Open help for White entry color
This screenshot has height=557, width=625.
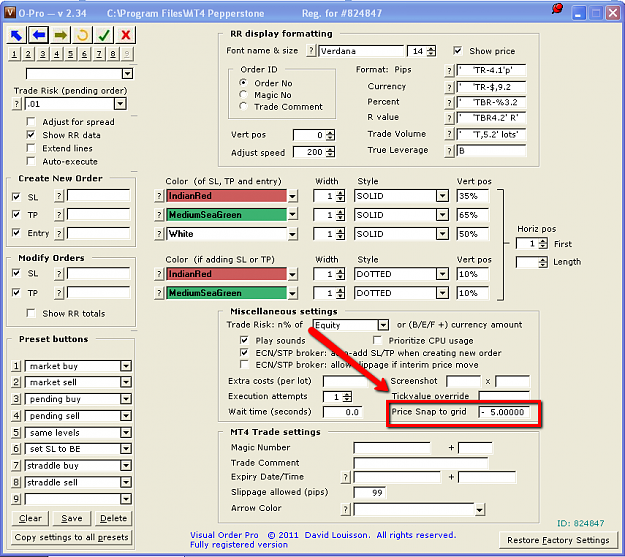159,234
